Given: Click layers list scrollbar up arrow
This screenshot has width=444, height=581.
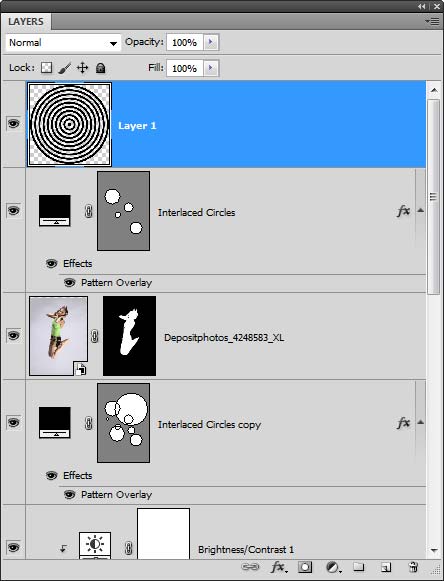Looking at the screenshot, I should pos(434,90).
